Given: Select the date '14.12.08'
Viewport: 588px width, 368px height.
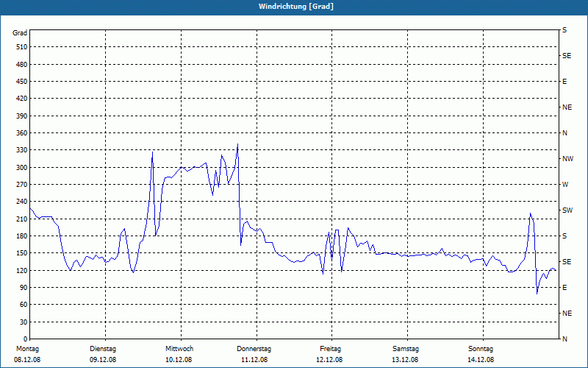Looking at the screenshot, I should point(481,360).
